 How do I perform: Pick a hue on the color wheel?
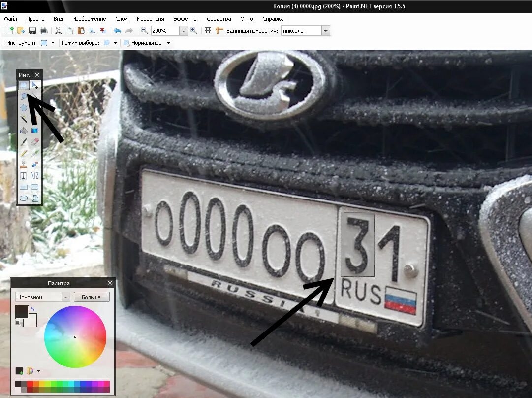(75, 337)
